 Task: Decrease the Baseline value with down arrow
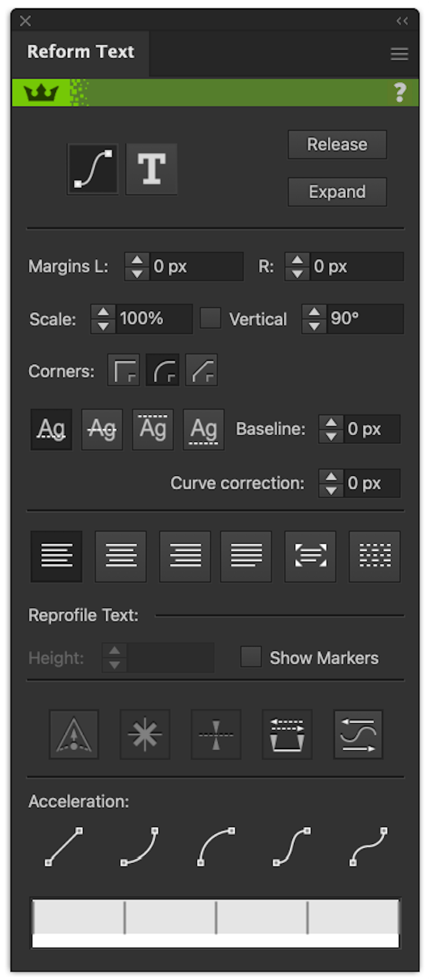tap(331, 436)
